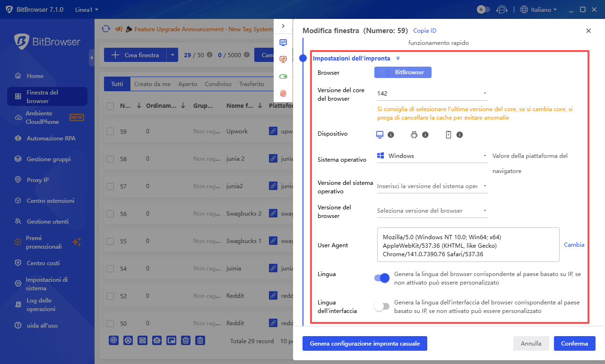Screen dimensions: 605x364
Task: Click Genera configurazione impronta casuale
Action: 365,344
